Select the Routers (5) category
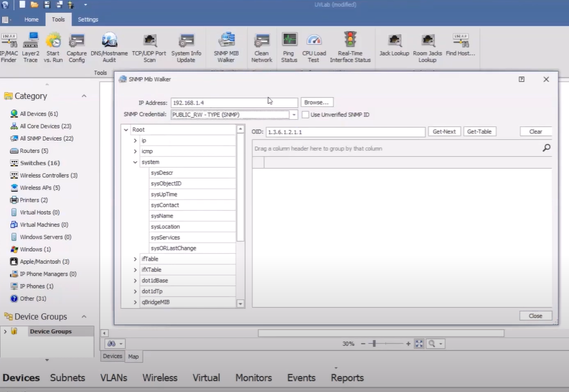This screenshot has height=392, width=569. pos(34,151)
